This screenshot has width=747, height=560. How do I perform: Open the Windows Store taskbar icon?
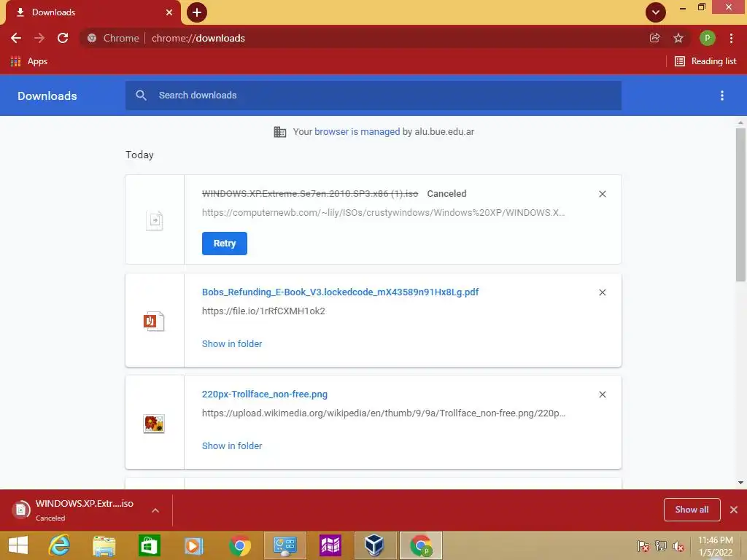pyautogui.click(x=149, y=545)
